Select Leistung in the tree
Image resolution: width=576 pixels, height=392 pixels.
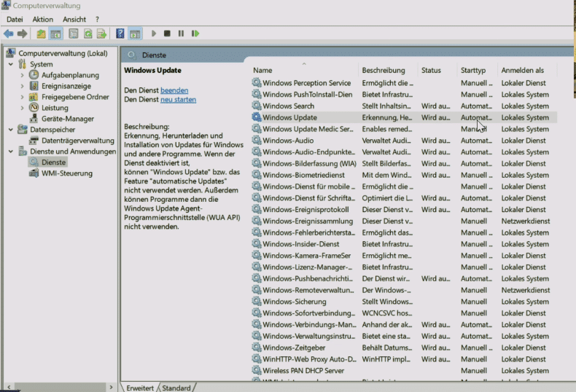[x=55, y=108]
